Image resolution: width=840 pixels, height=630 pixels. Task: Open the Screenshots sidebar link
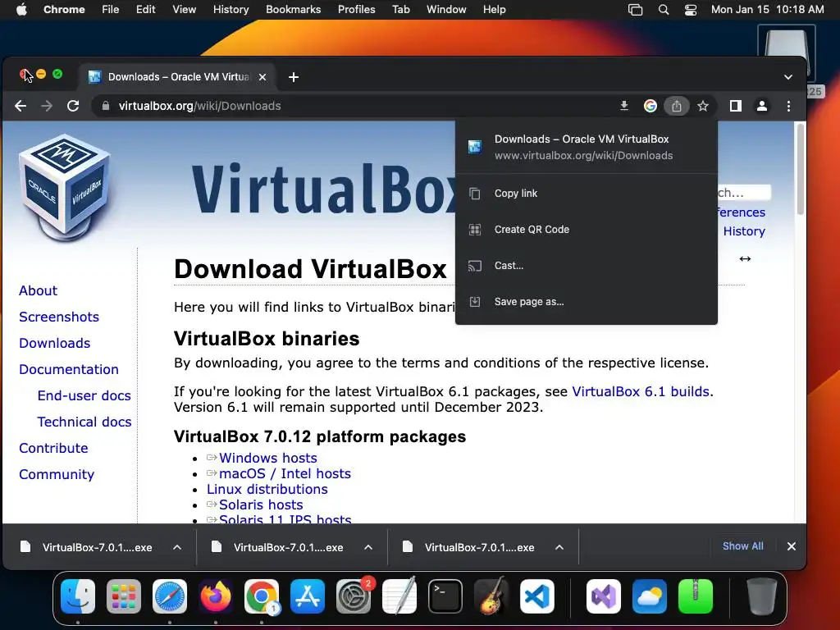tap(59, 317)
